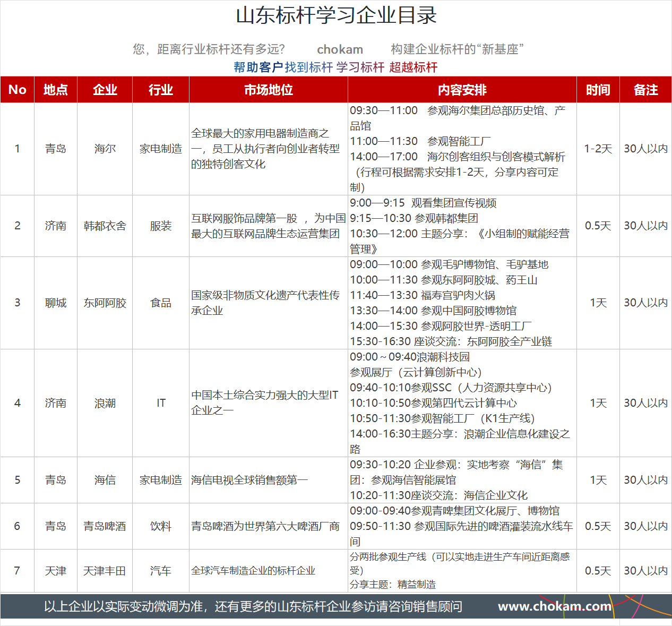Select the 市场地位 column header

coord(268,90)
